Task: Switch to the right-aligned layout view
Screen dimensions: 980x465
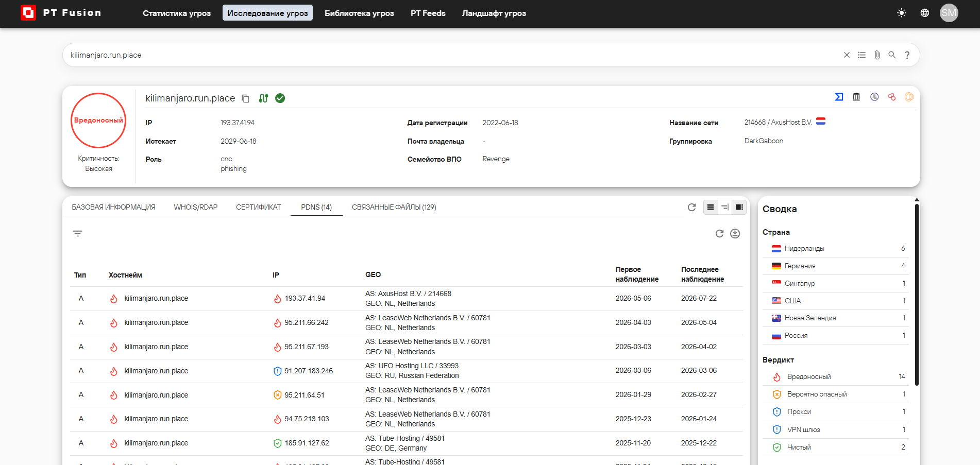Action: click(725, 207)
